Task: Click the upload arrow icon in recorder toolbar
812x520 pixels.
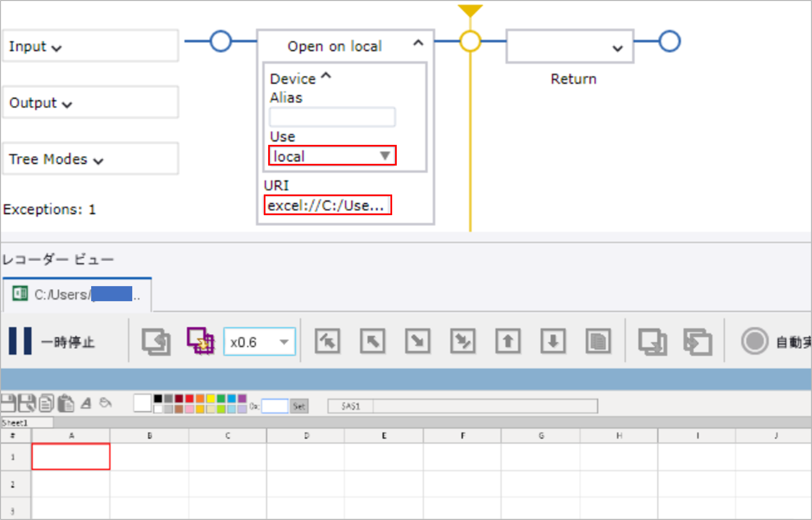Action: click(508, 341)
